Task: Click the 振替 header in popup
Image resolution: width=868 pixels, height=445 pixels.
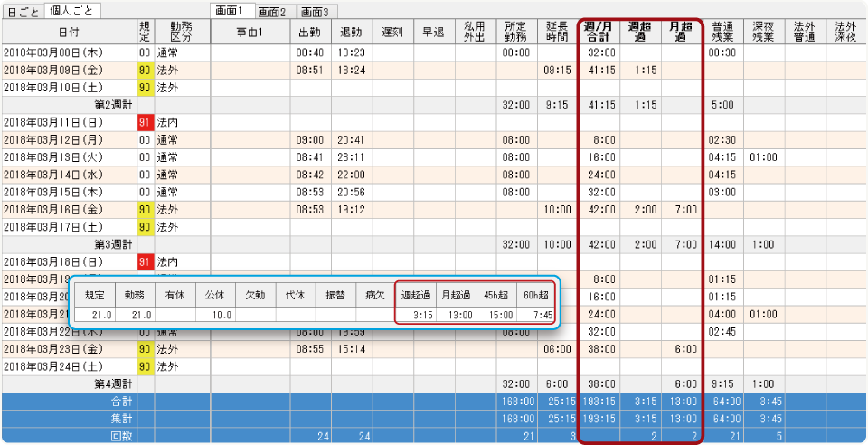Action: click(x=335, y=295)
